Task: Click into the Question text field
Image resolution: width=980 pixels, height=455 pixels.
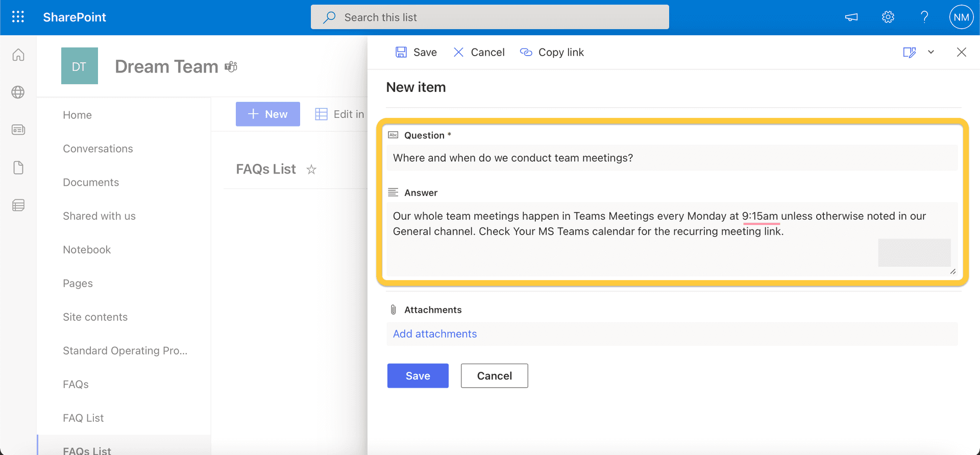Action: pyautogui.click(x=671, y=158)
